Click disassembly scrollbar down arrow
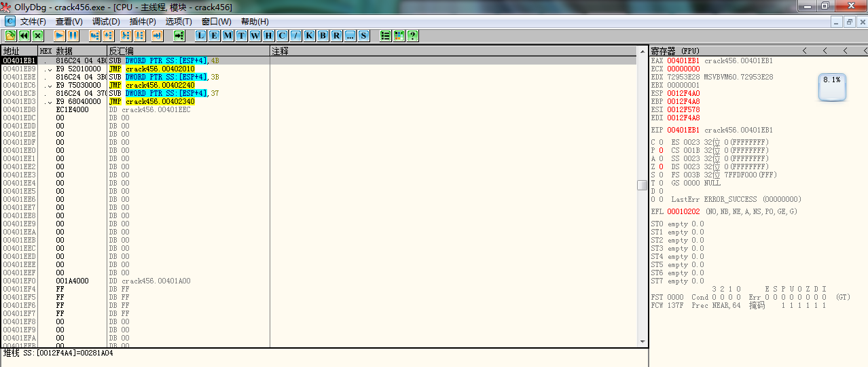Screen dimensions: 868x367 (x=643, y=342)
